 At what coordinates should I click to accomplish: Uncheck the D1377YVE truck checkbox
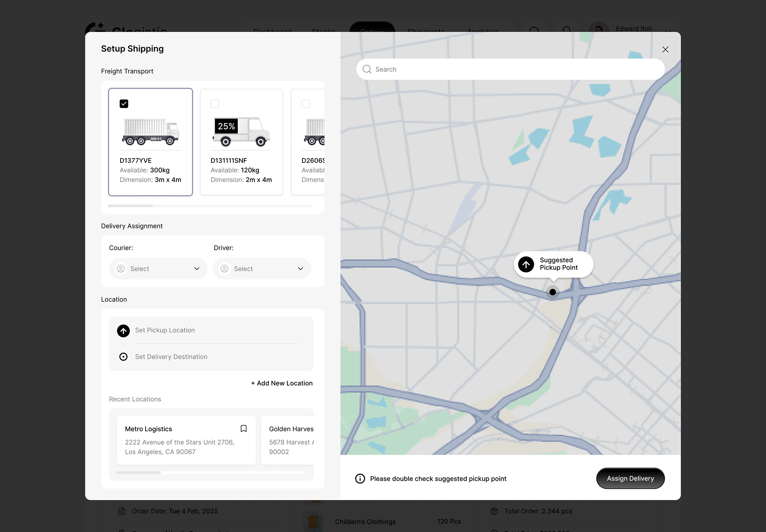[124, 104]
